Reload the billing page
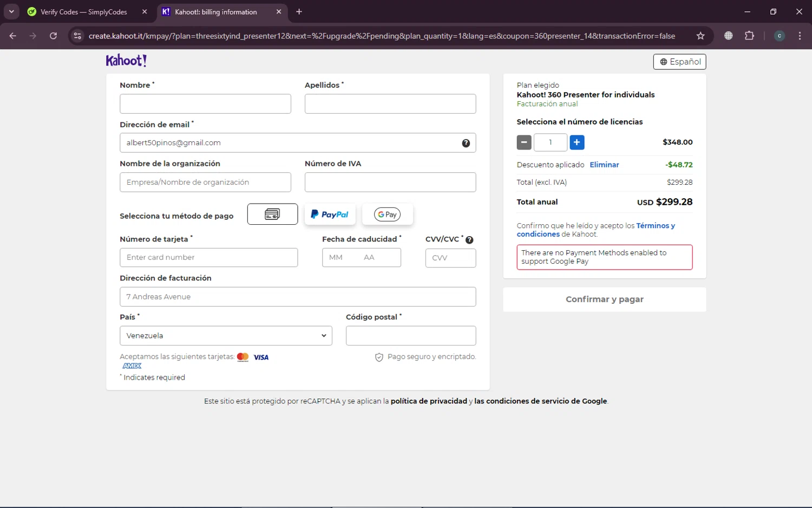 (53, 36)
